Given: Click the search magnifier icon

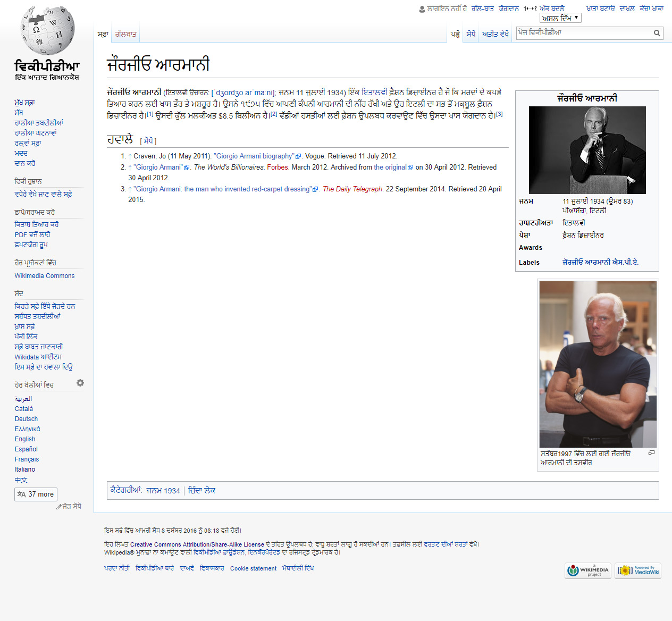Looking at the screenshot, I should 657,33.
